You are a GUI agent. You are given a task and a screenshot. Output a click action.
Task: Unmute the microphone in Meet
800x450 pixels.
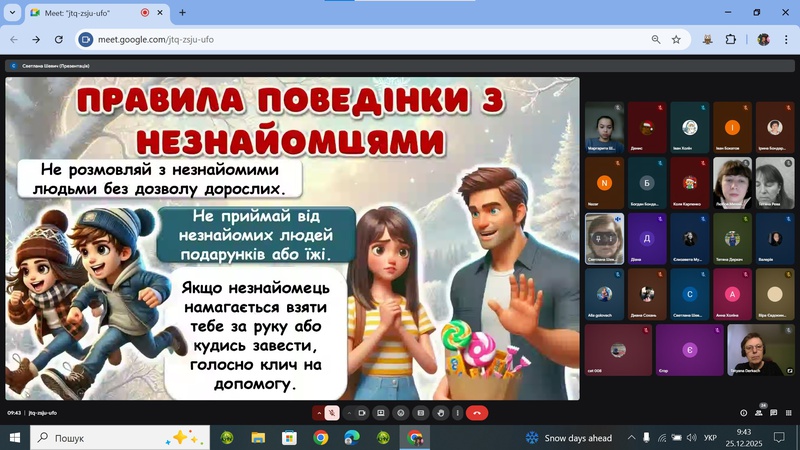tap(330, 412)
